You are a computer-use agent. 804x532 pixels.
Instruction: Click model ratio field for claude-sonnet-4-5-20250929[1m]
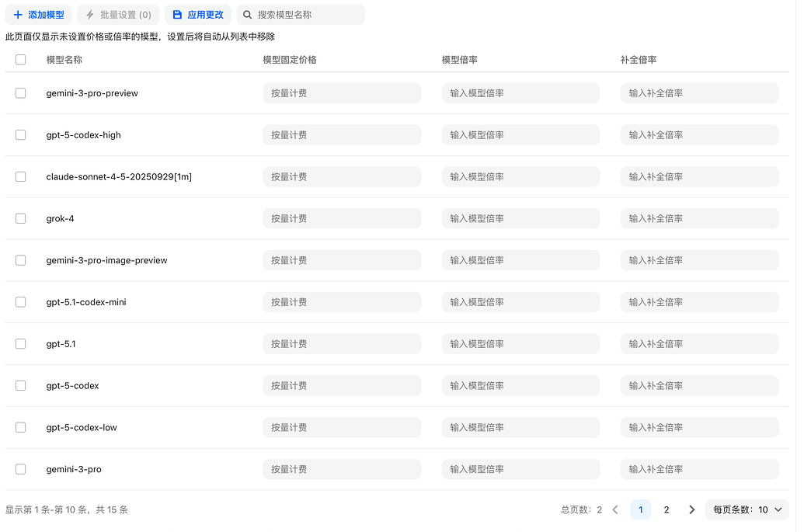pyautogui.click(x=521, y=177)
